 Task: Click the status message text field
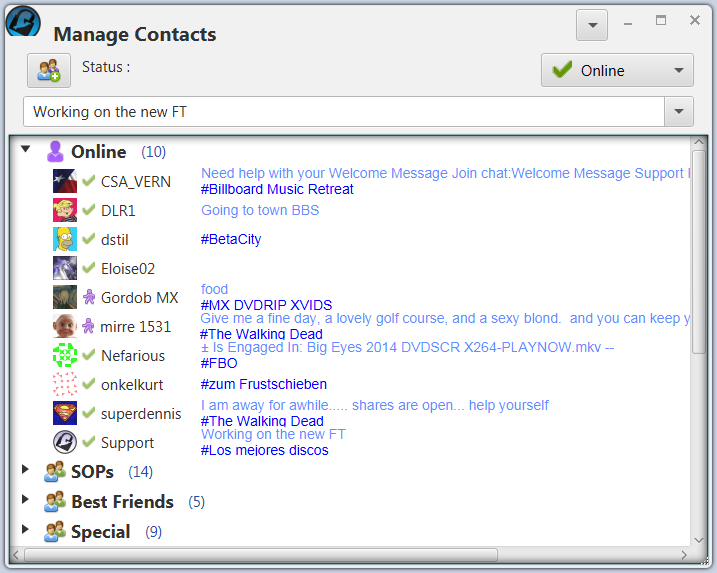click(x=345, y=111)
